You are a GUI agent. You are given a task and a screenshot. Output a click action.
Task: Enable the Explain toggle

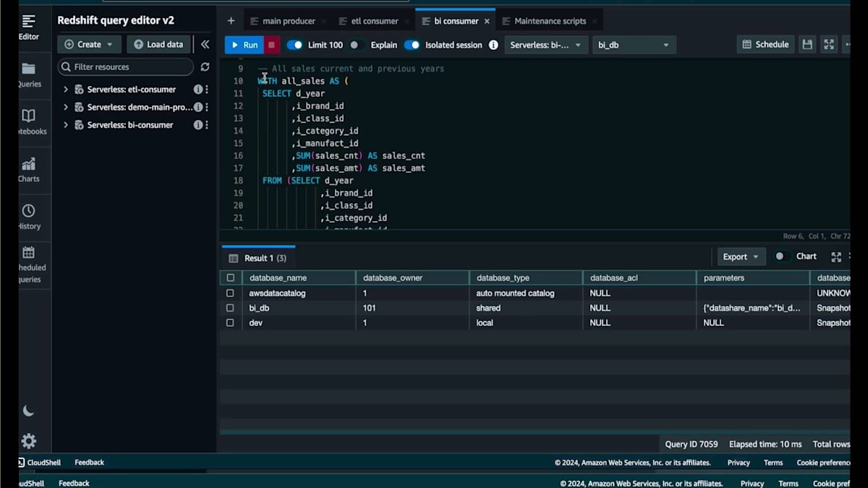[355, 45]
